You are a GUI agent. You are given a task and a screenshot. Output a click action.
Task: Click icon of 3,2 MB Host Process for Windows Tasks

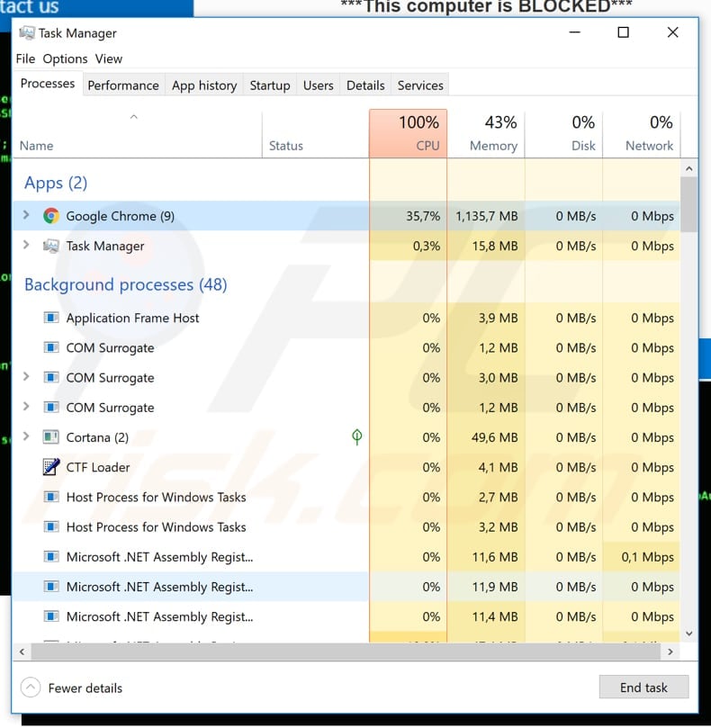point(51,527)
